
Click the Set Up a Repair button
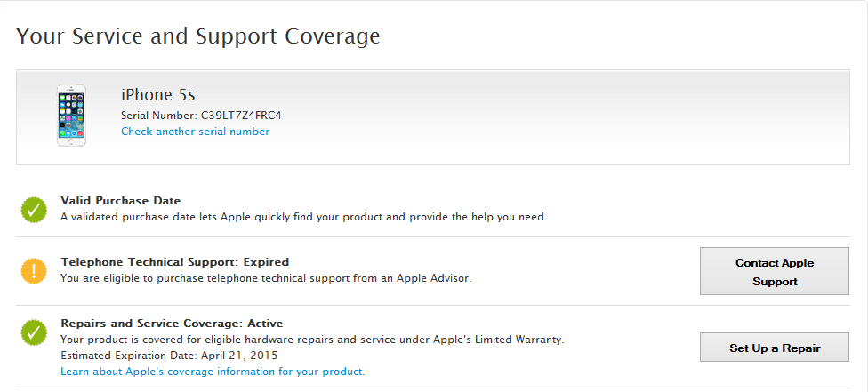775,348
